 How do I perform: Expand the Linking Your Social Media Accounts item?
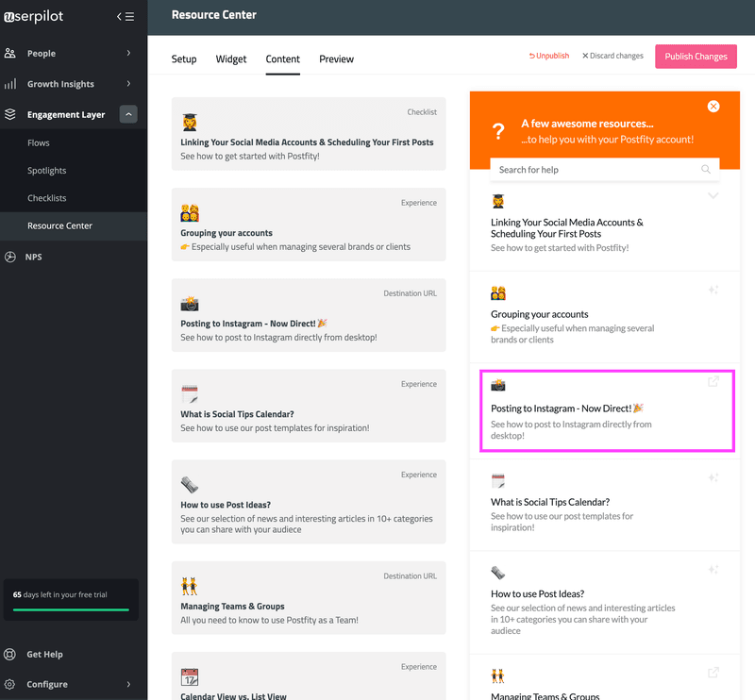(x=713, y=195)
